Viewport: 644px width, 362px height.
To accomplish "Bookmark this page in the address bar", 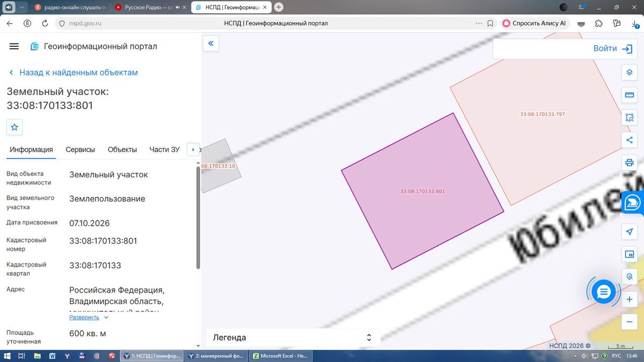I will click(491, 24).
